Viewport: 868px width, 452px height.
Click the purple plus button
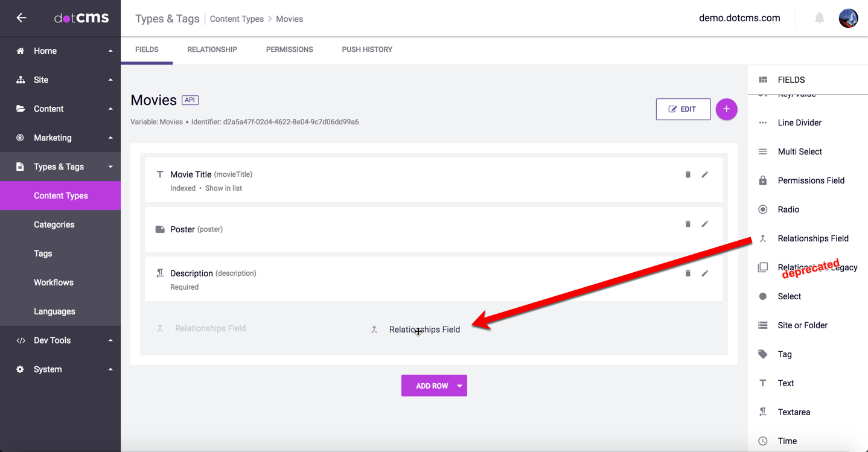click(x=726, y=109)
